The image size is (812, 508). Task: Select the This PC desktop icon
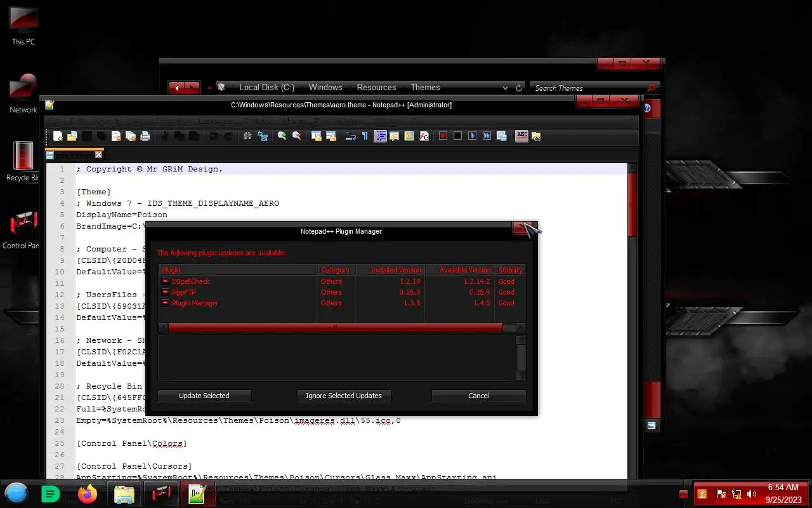(x=23, y=27)
